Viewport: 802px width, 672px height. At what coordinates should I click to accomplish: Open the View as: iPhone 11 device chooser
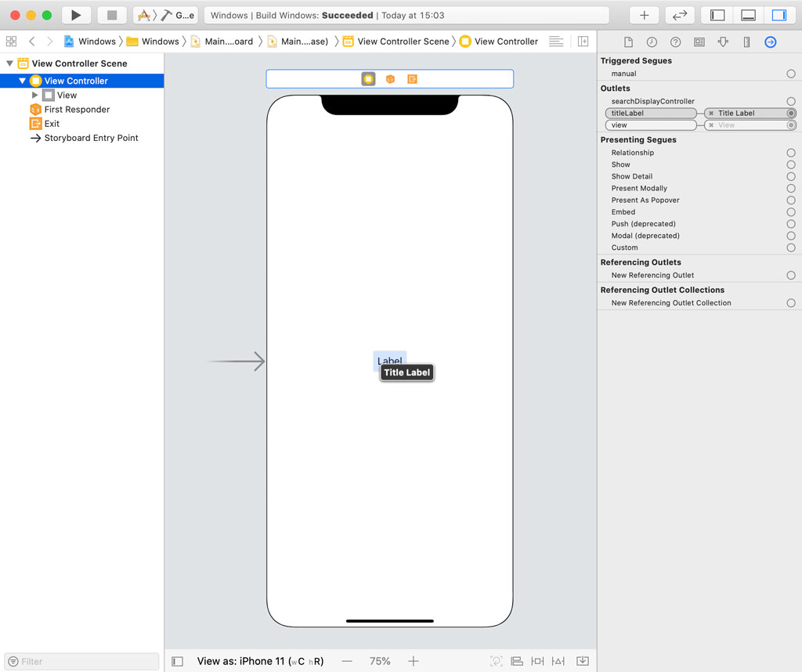258,660
